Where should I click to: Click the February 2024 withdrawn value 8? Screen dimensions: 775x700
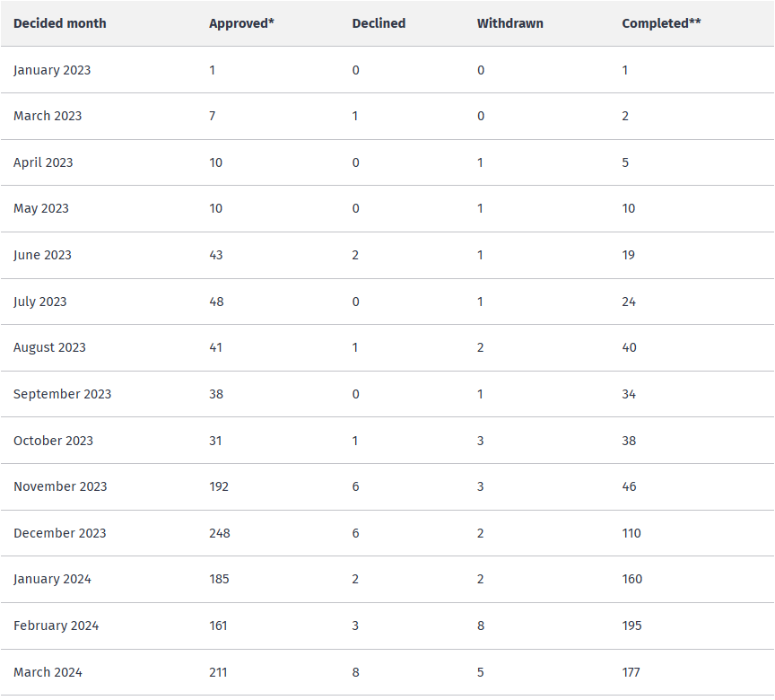coord(481,626)
